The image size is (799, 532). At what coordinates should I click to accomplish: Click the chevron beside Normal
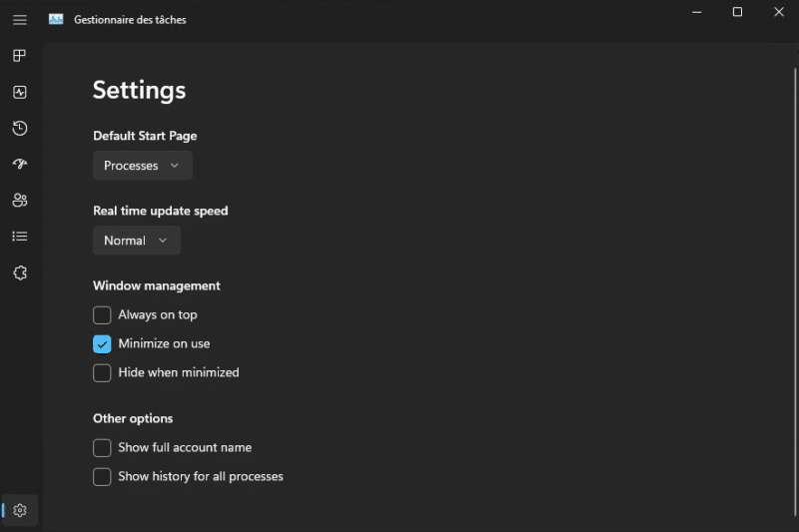click(x=163, y=241)
